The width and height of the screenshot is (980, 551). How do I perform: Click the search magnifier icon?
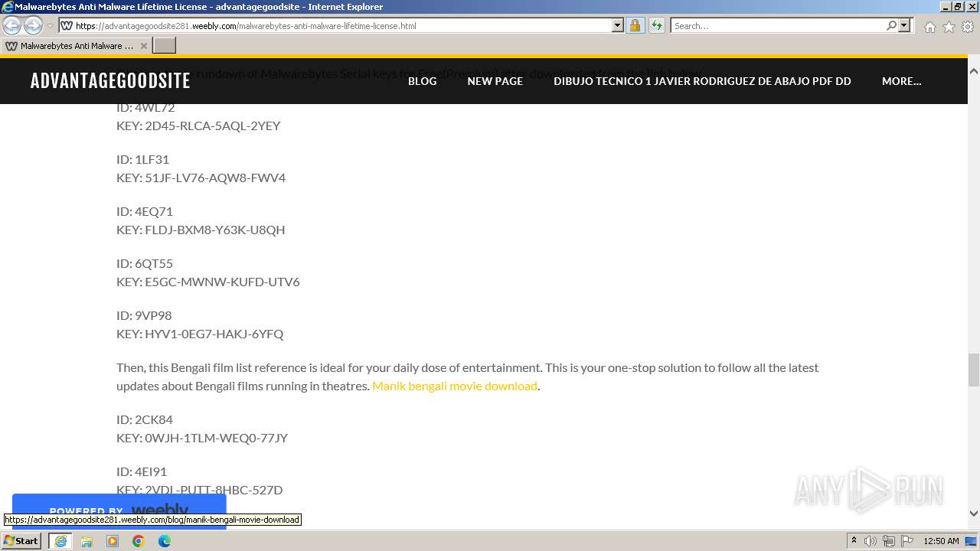coord(891,25)
